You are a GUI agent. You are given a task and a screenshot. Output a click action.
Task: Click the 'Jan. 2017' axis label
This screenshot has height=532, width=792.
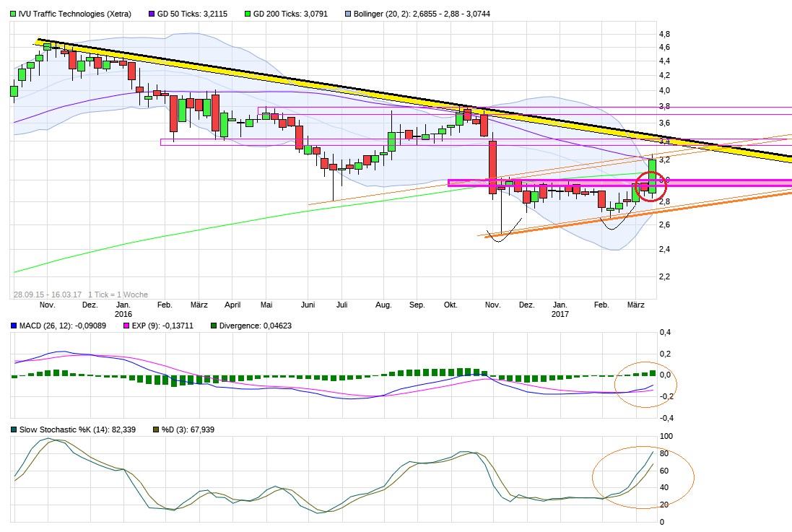[560, 309]
